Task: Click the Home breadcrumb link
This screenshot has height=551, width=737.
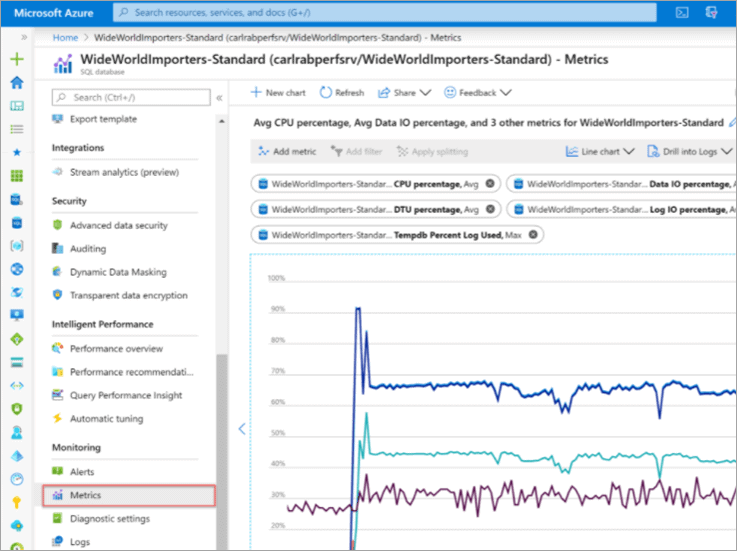Action: pos(65,38)
